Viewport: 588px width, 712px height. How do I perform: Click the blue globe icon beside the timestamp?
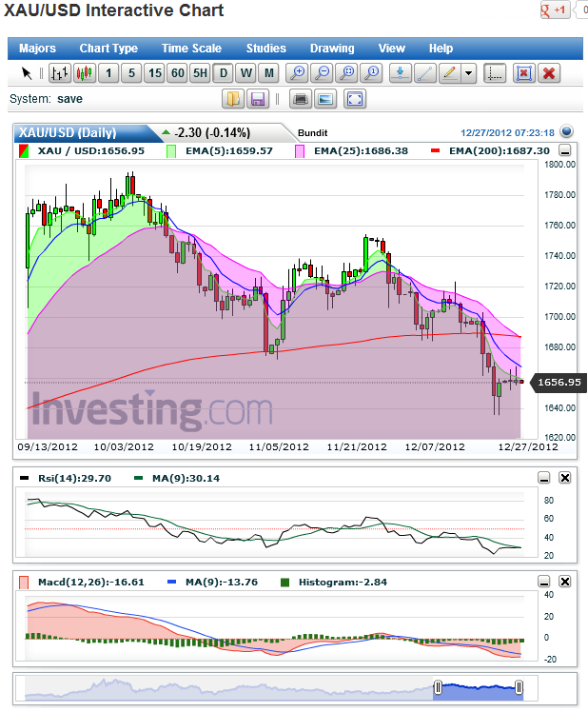566,131
